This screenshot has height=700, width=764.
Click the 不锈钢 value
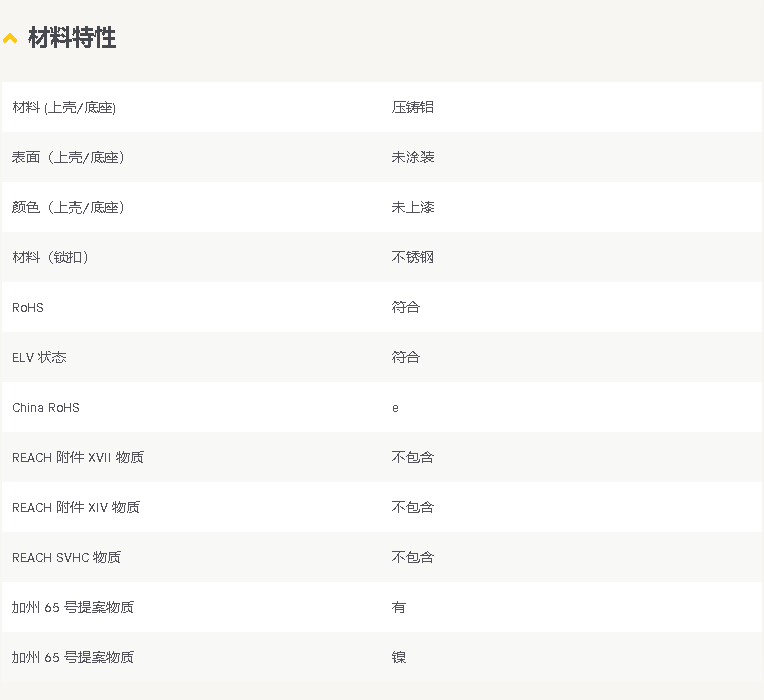412,257
